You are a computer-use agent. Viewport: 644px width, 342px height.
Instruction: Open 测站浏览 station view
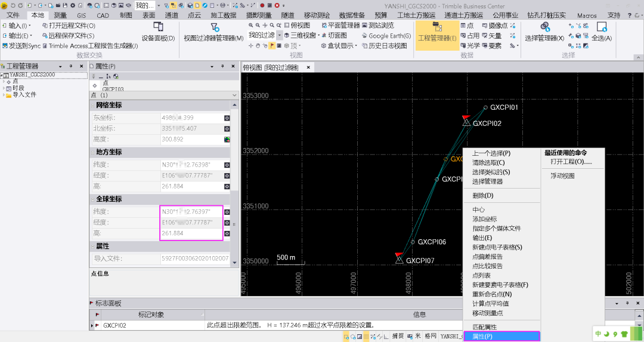click(378, 26)
